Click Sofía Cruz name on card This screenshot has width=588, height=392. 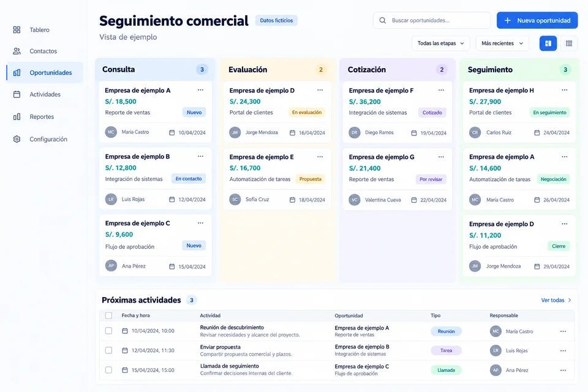point(257,200)
